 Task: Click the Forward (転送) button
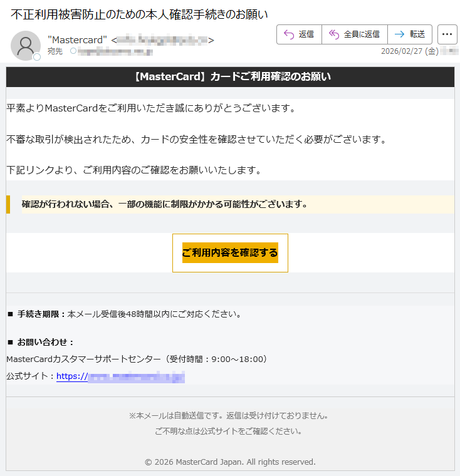[x=410, y=34]
